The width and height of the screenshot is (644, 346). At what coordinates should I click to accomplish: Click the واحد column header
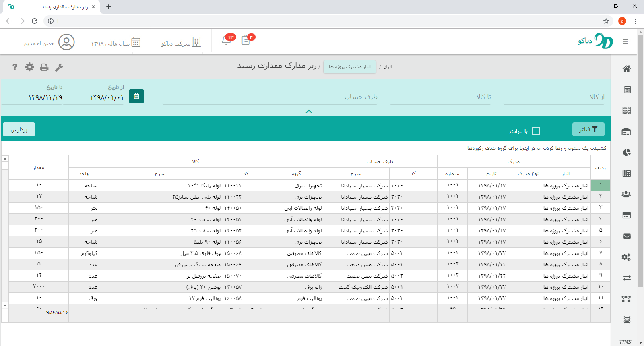(84, 174)
